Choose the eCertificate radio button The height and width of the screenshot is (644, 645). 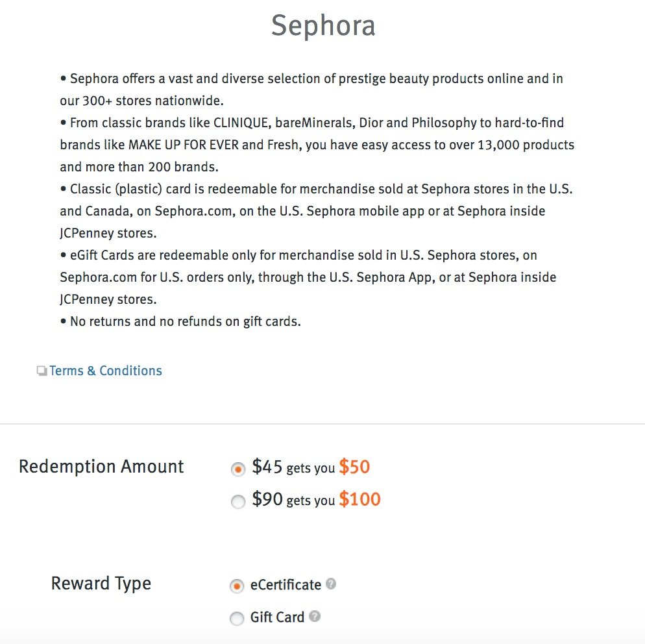pos(237,586)
